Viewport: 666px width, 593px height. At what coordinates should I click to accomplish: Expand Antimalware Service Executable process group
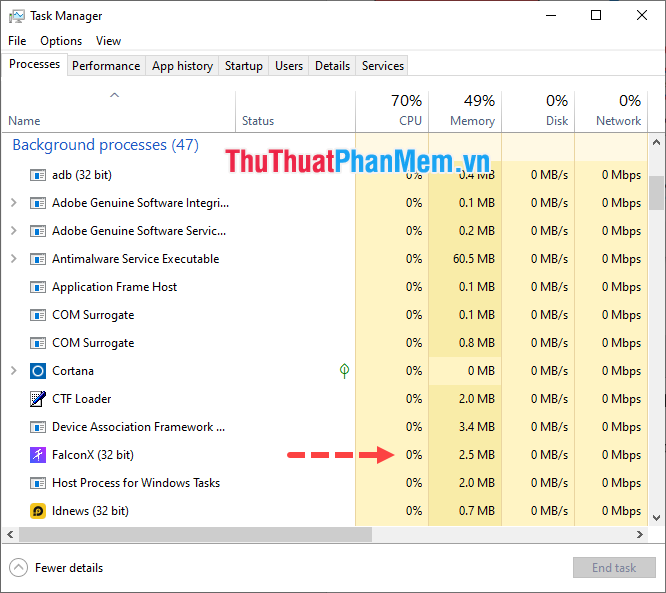tap(14, 259)
